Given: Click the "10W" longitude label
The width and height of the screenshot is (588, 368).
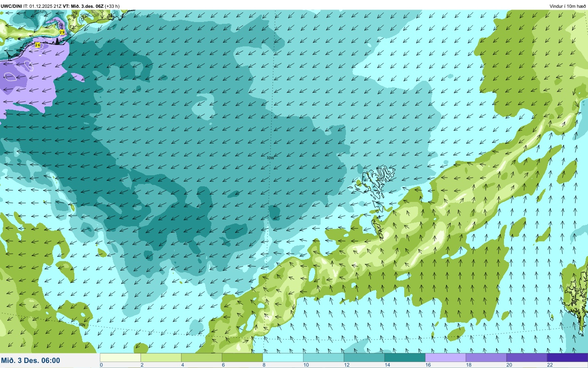Looking at the screenshot, I should click(x=270, y=157).
